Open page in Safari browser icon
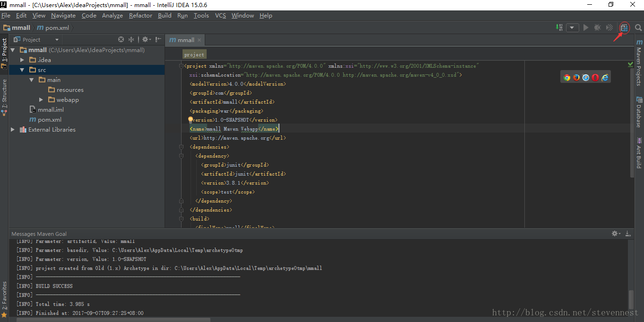Viewport: 644px width, 322px height. pos(586,78)
